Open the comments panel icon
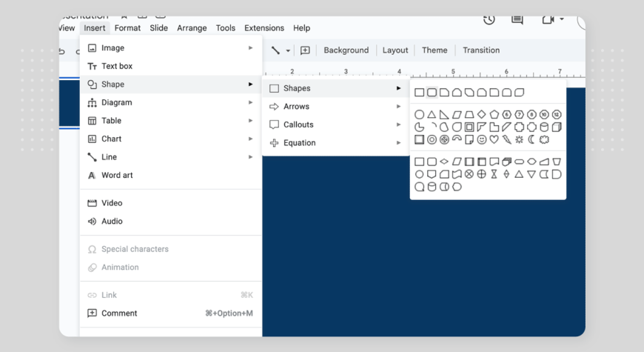 (517, 19)
